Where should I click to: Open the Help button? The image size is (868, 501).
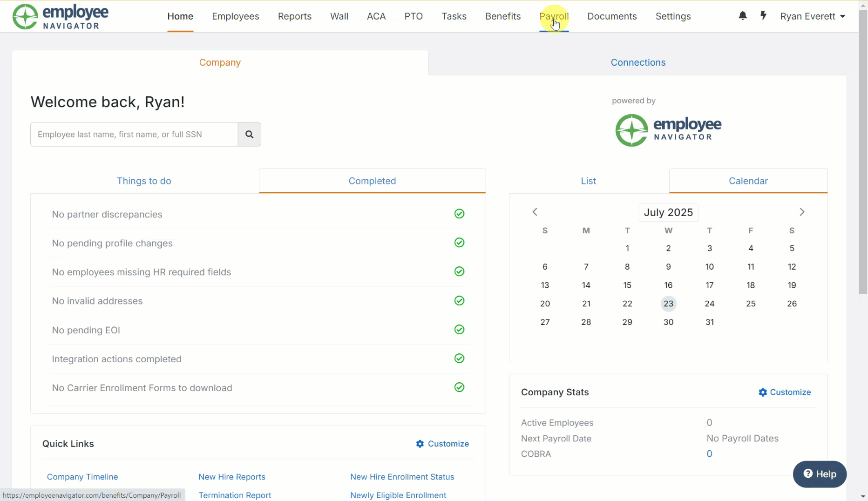[820, 474]
